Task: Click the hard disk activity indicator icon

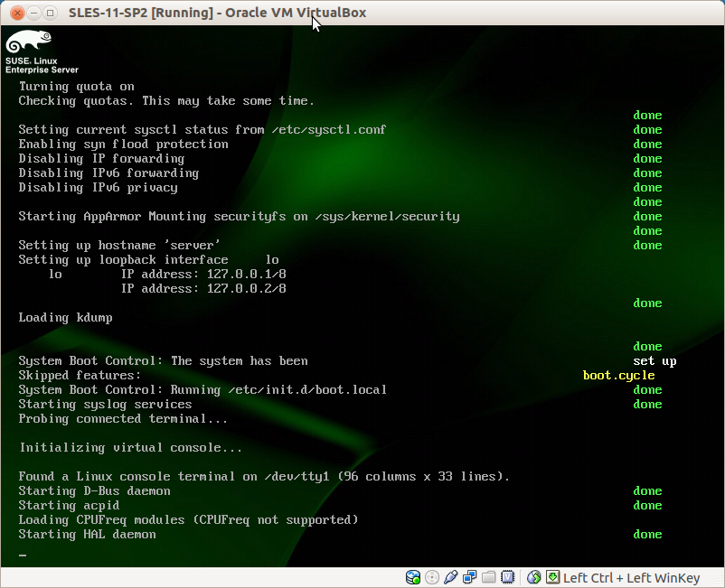Action: coord(413,577)
